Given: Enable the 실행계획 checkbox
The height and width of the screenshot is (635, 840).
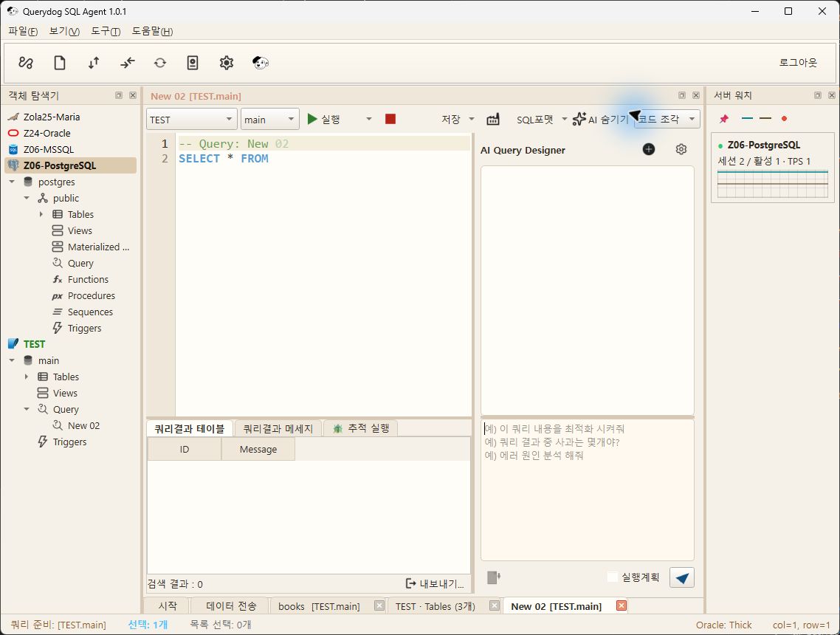Looking at the screenshot, I should (613, 577).
